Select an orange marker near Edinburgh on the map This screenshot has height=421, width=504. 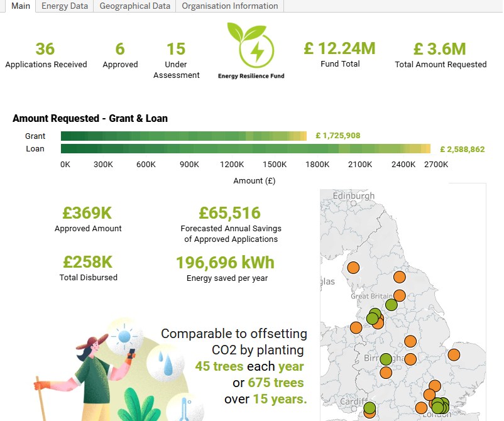pos(353,266)
